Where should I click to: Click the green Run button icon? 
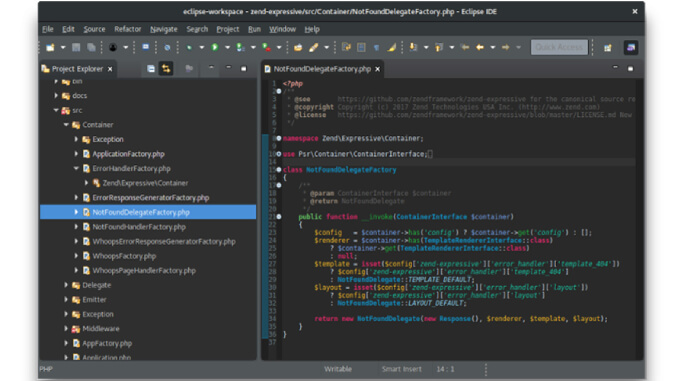215,47
